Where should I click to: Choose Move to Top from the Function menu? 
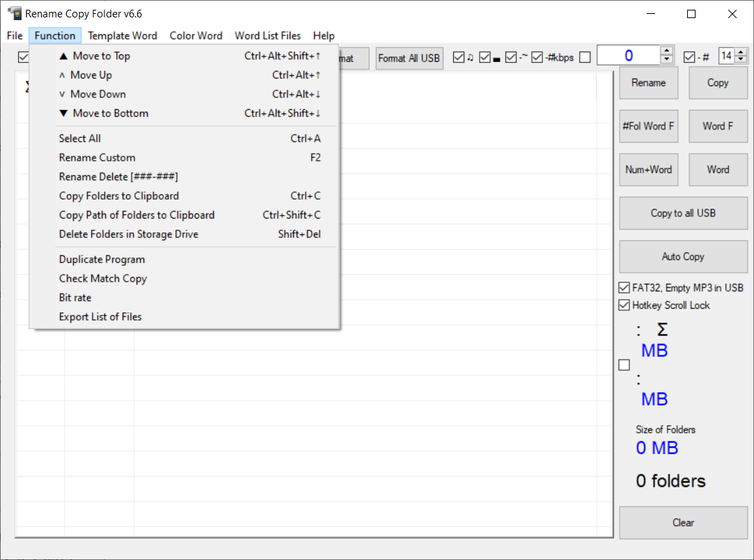(x=102, y=56)
